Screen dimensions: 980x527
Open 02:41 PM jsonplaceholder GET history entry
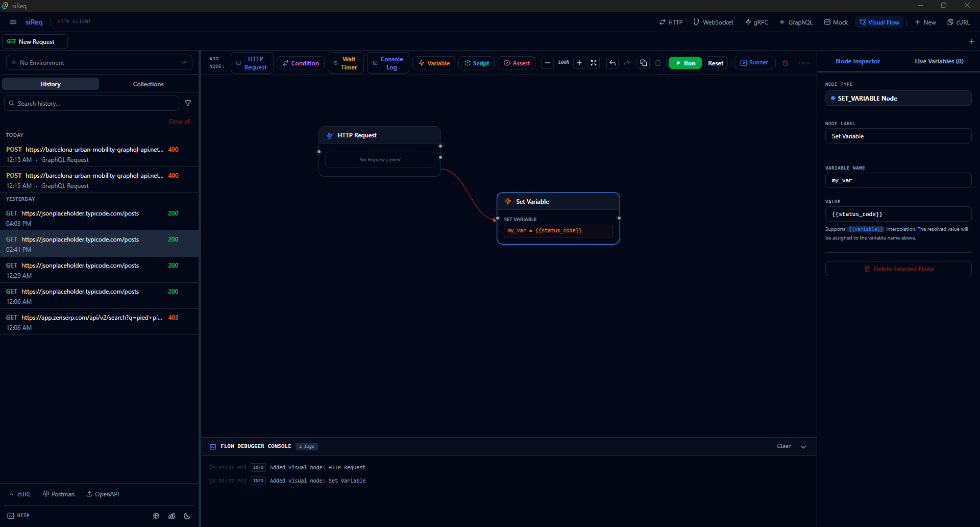point(99,244)
